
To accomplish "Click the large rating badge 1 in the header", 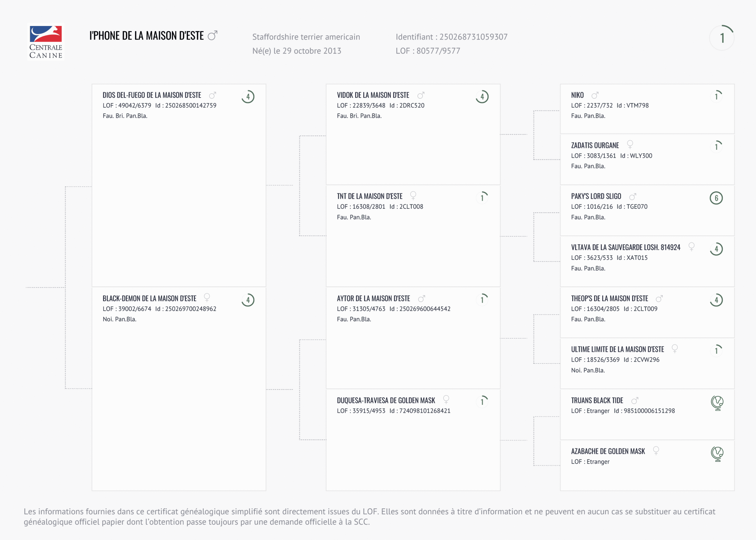I will click(722, 38).
